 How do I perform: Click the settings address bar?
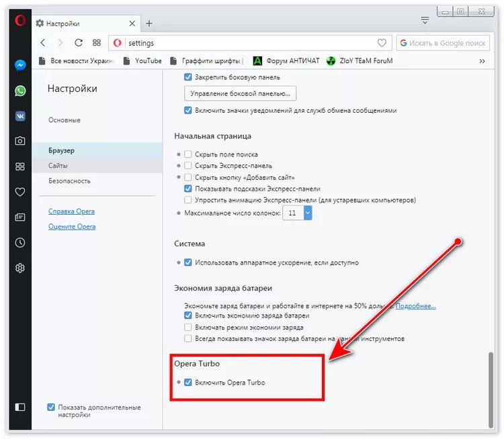(250, 43)
